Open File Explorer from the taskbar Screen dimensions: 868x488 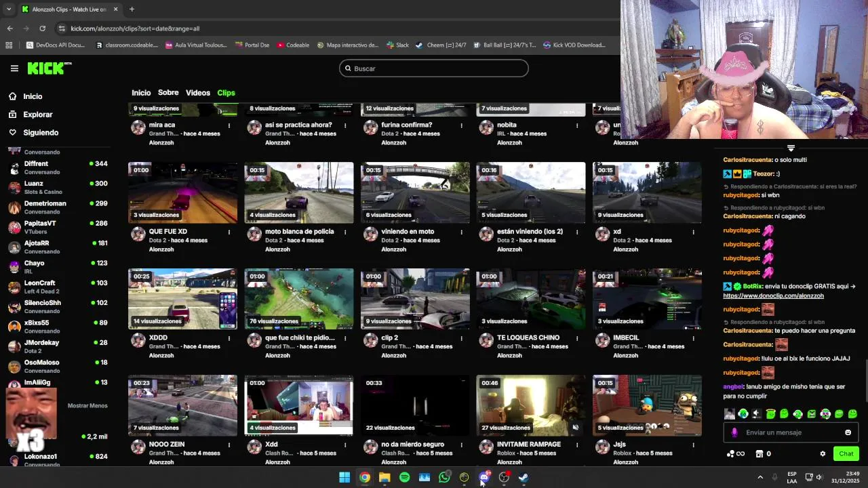coord(384,477)
